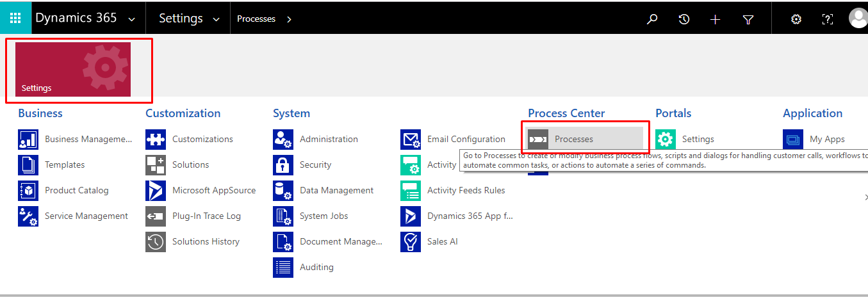Image resolution: width=868 pixels, height=297 pixels.
Task: Click the Document Management icon
Action: [x=283, y=241]
